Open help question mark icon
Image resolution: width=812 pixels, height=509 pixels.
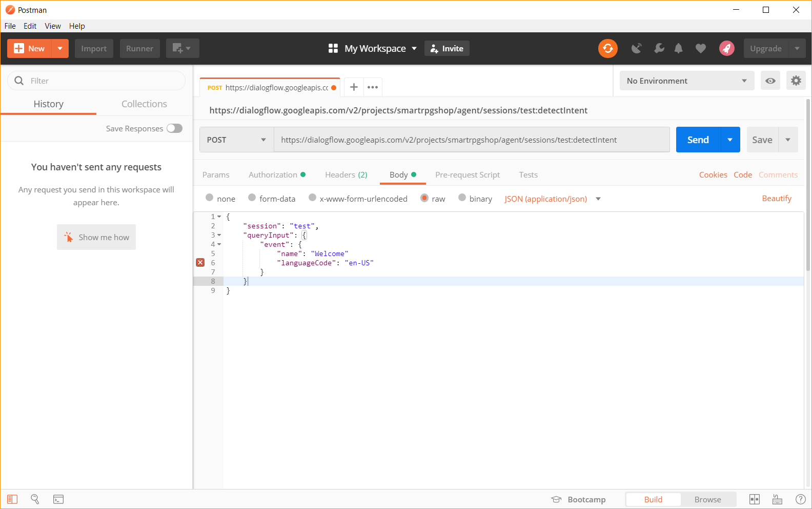tap(800, 499)
